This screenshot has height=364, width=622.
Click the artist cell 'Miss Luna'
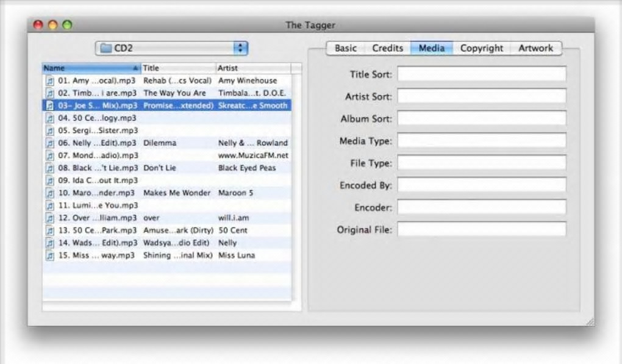pyautogui.click(x=237, y=255)
